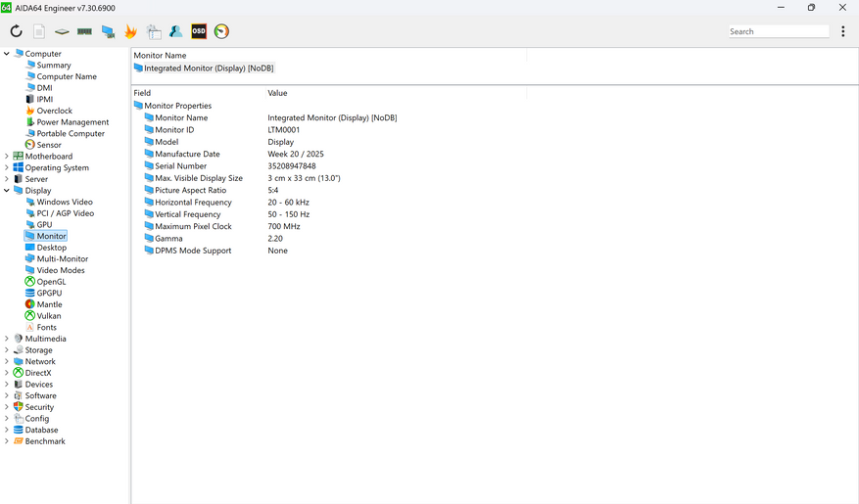
Task: Expand the Motherboard tree node
Action: pos(7,156)
